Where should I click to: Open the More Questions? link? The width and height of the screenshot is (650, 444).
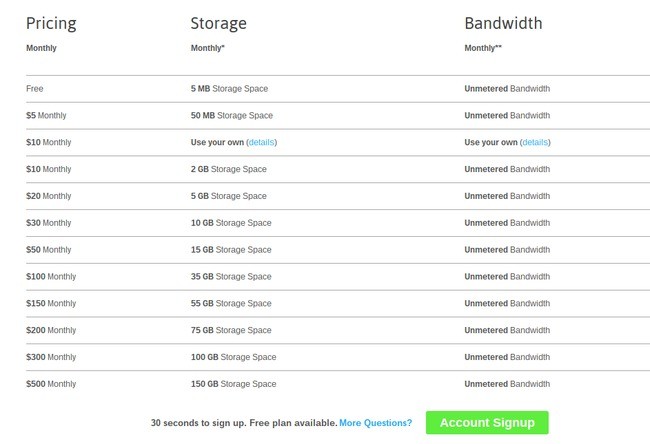(x=375, y=423)
